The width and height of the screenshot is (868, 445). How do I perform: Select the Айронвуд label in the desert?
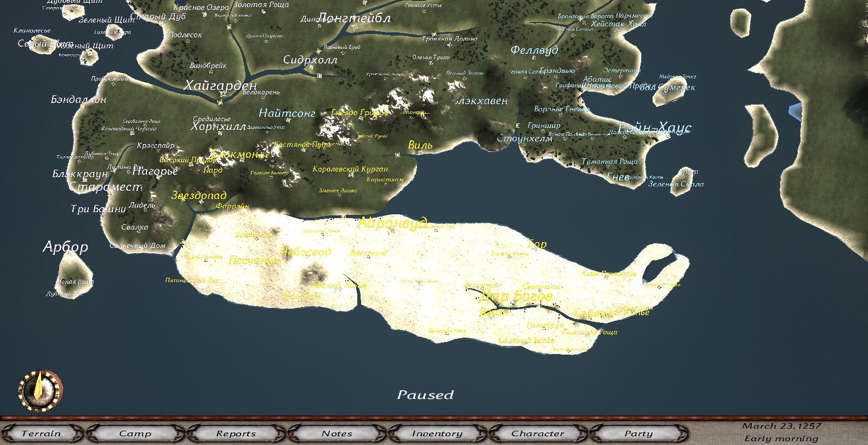[392, 223]
